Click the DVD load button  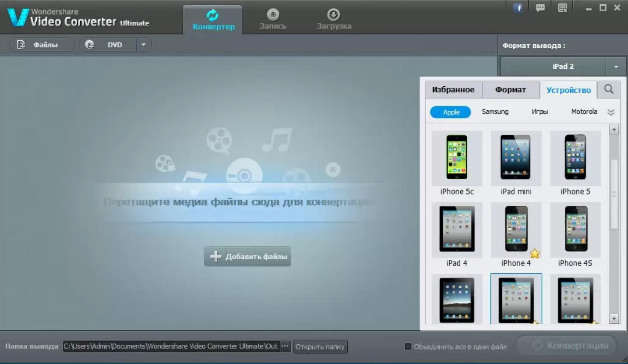108,45
